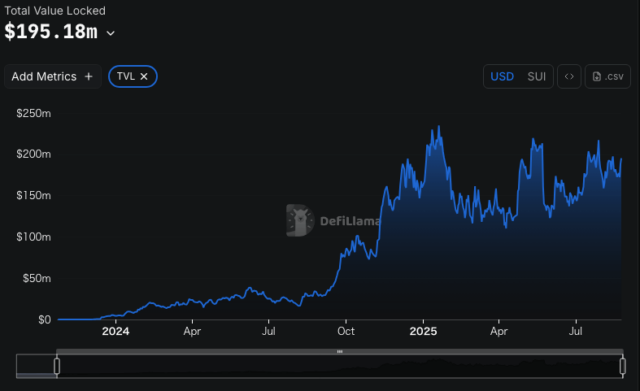Screen dimensions: 640x391
Task: Click the 2025 x-axis label
Action: click(423, 331)
